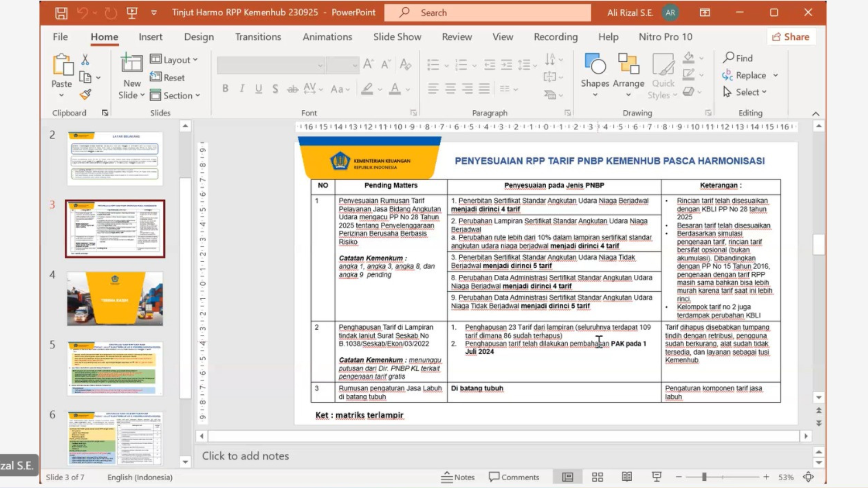The image size is (868, 488).
Task: Switch to Slide Sorter view icon
Action: click(x=598, y=477)
